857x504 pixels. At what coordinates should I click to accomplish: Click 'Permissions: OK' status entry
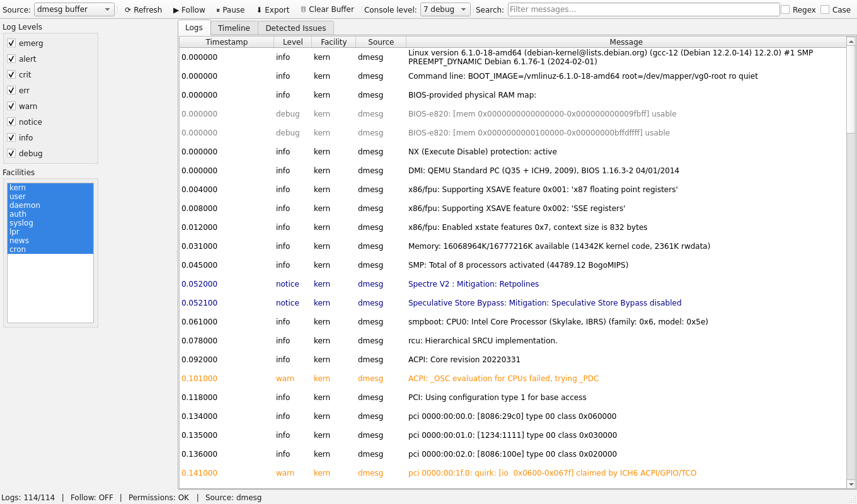159,498
